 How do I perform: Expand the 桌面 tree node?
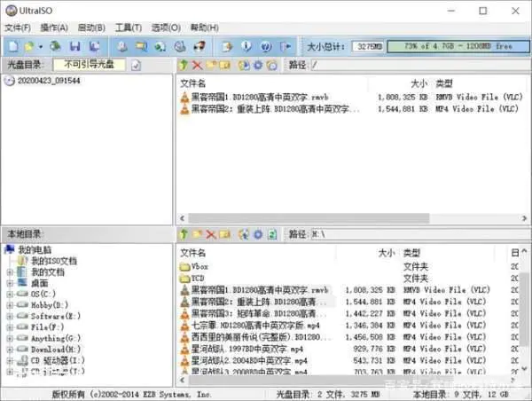tap(10, 283)
